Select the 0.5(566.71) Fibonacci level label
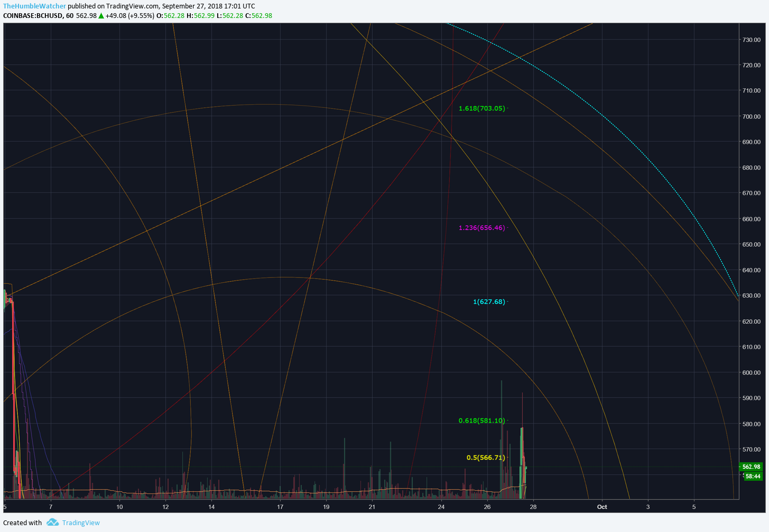 coord(486,458)
